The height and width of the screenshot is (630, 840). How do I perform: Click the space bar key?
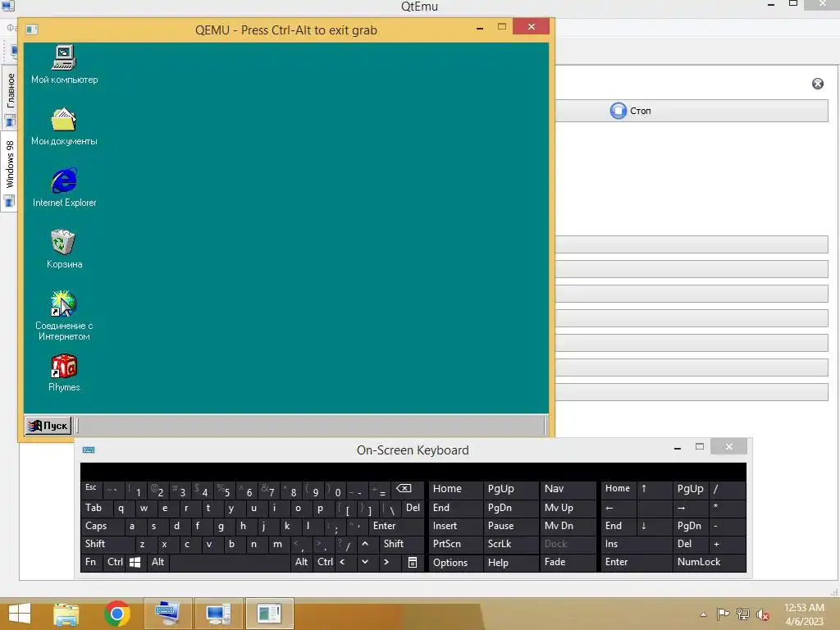(x=230, y=562)
